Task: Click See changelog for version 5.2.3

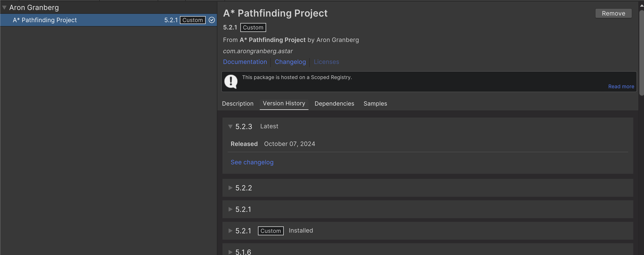Action: tap(252, 162)
